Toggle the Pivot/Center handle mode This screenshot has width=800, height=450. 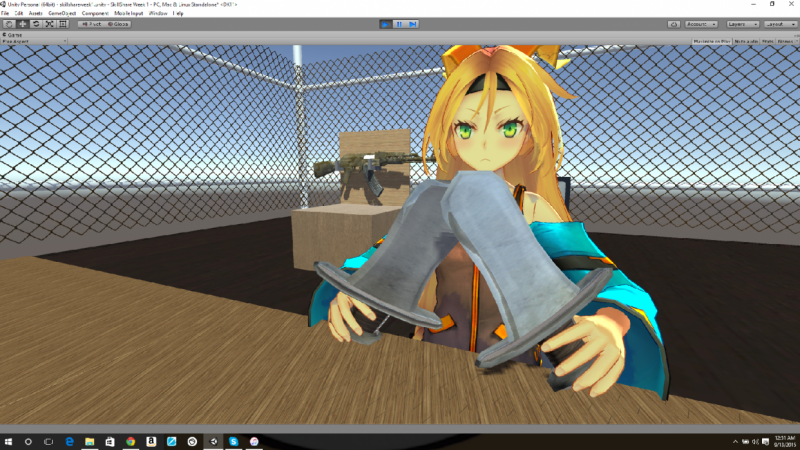click(91, 24)
